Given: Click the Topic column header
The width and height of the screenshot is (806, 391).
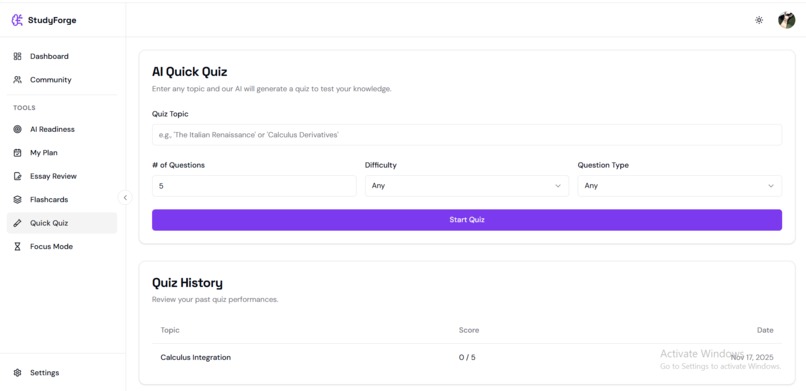Looking at the screenshot, I should point(170,330).
